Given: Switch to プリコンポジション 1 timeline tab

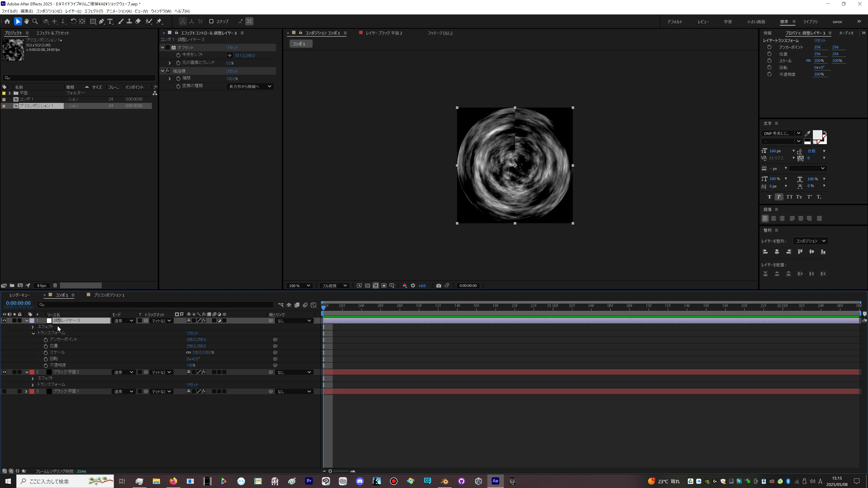Looking at the screenshot, I should [x=109, y=295].
